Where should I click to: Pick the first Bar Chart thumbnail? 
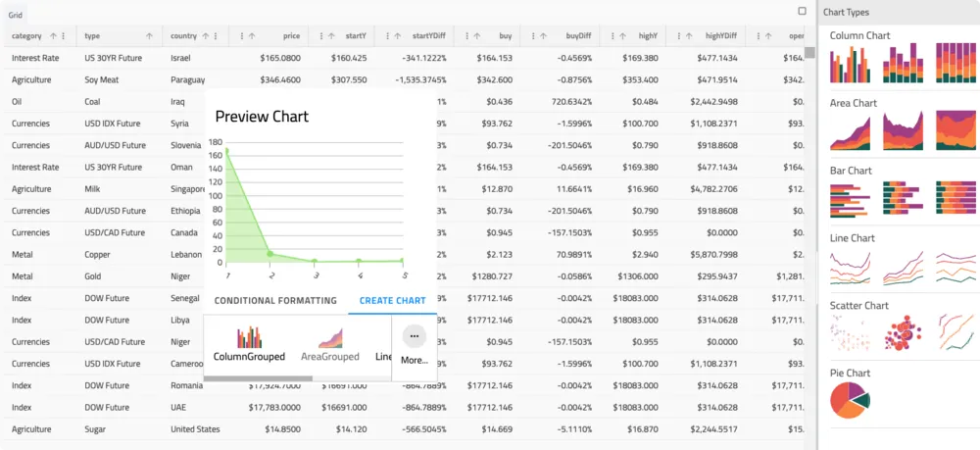click(852, 198)
